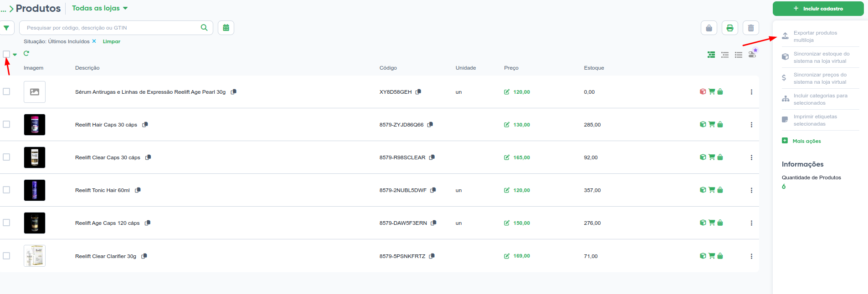Open the Todas as lojas store dropdown
Screen dimensions: 868x294
click(x=100, y=8)
